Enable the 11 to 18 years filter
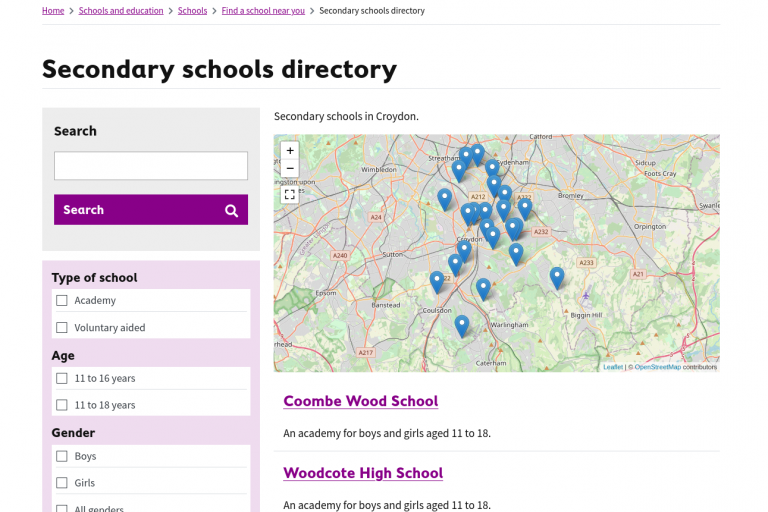The height and width of the screenshot is (512, 768). [62, 405]
